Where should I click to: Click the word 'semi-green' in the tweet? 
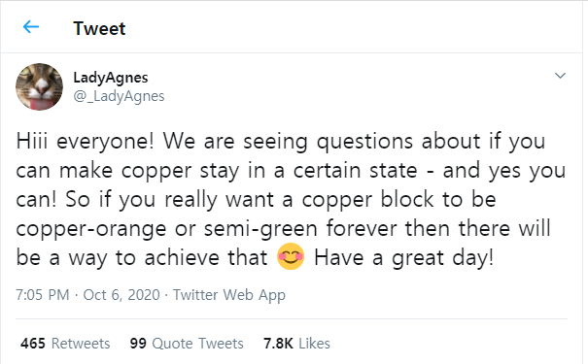coord(260,229)
